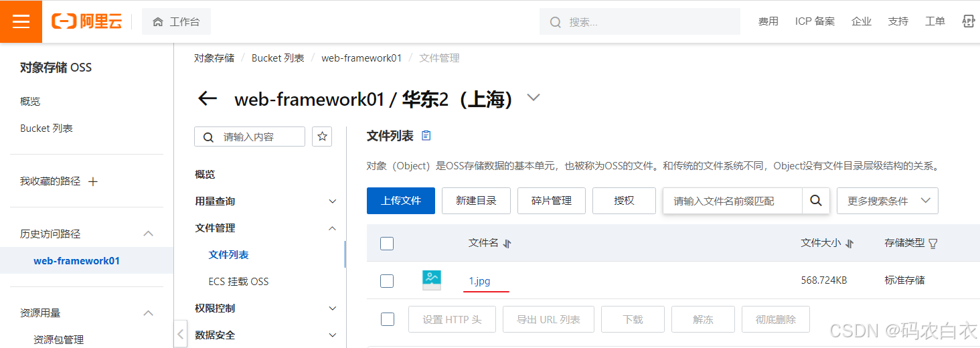Click the 568.724KB file size cell
The height and width of the screenshot is (348, 980).
[x=823, y=280]
